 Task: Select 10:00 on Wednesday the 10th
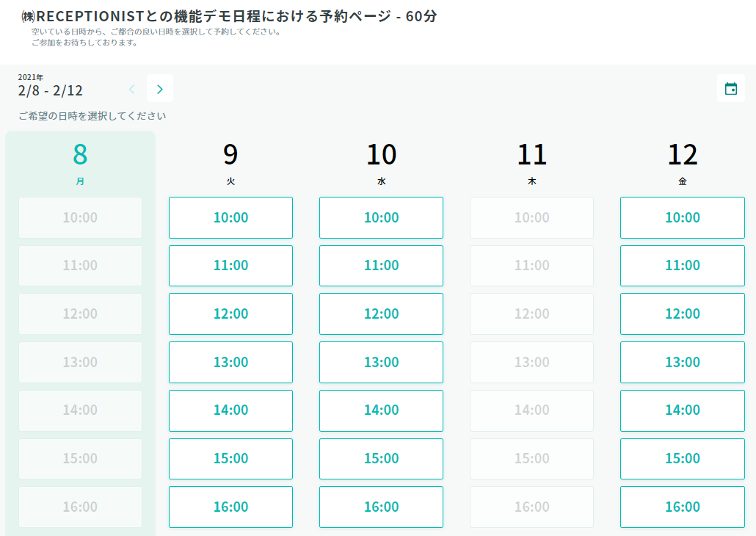click(x=381, y=217)
